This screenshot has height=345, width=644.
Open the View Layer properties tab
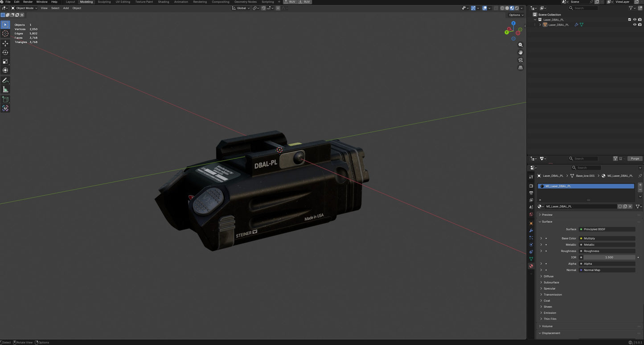(531, 200)
